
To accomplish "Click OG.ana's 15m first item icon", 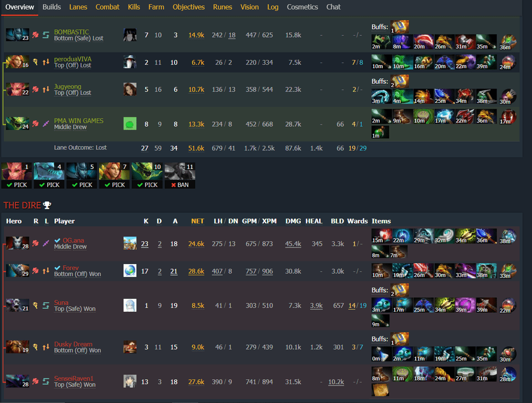I will click(382, 236).
